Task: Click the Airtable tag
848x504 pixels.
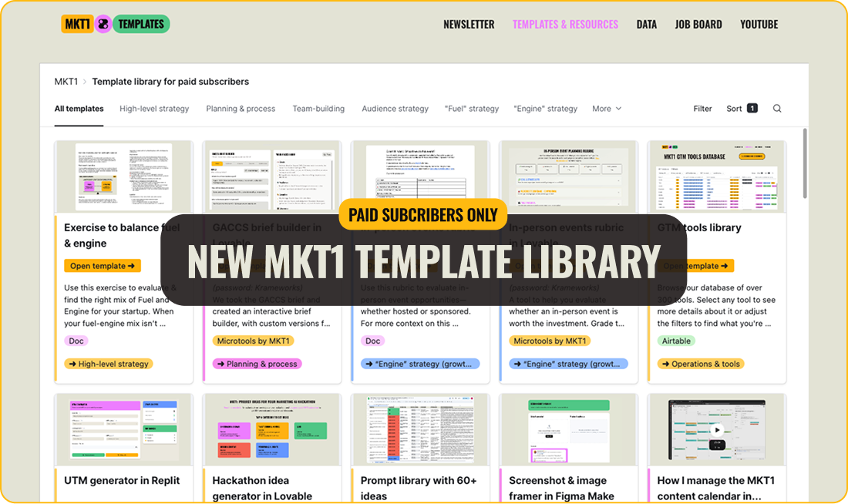Action: point(676,341)
